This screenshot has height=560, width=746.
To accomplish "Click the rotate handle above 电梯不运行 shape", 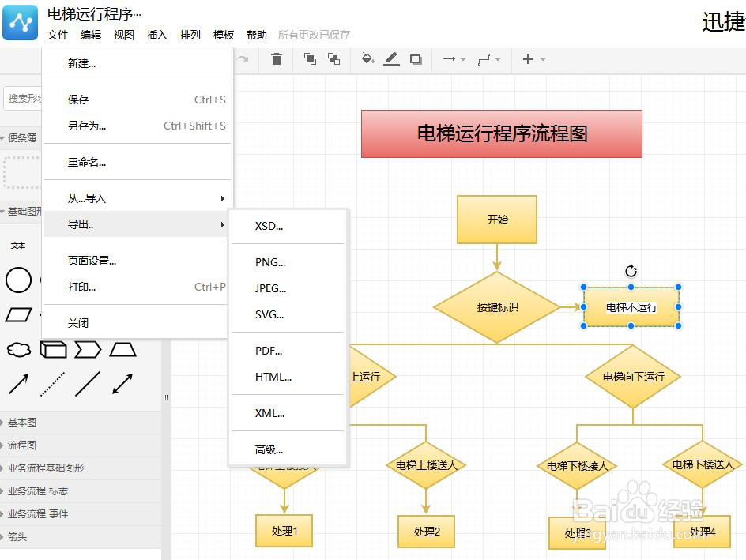I will tap(630, 270).
